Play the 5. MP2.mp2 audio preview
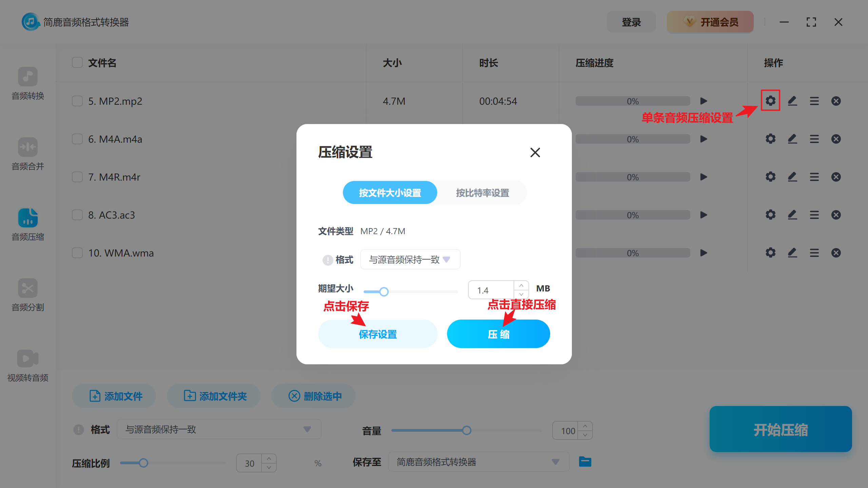 pos(703,101)
